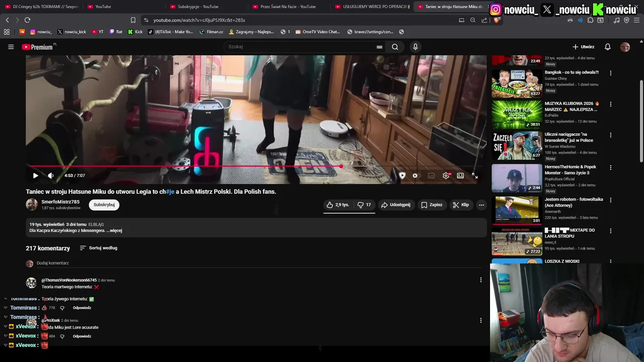Expand the description with ...więcej
The height and width of the screenshot is (362, 644).
114,230
